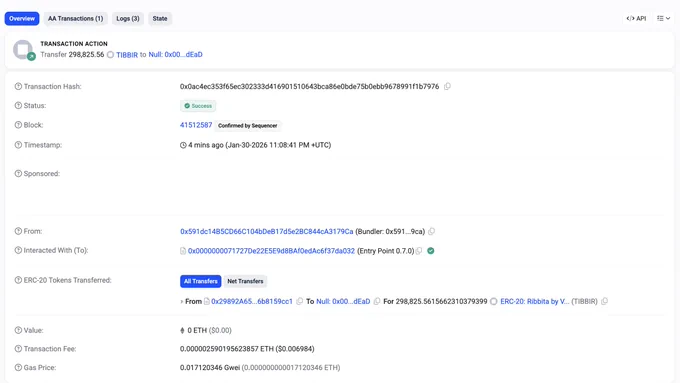This screenshot has width=680, height=383.
Task: Click the ETH diamond icon in Value row
Action: (x=182, y=331)
